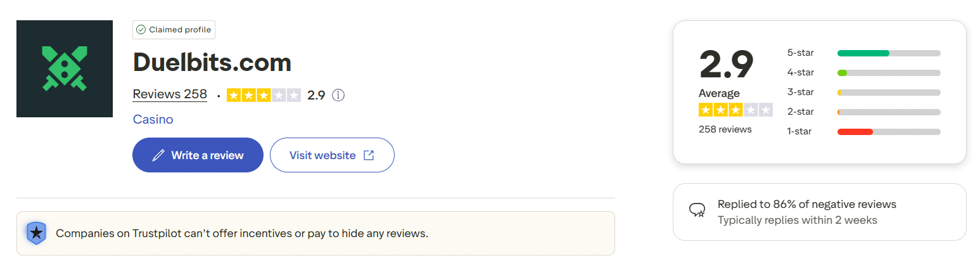The height and width of the screenshot is (258, 980).
Task: Click the star rating beside Reviews 258
Action: (264, 95)
